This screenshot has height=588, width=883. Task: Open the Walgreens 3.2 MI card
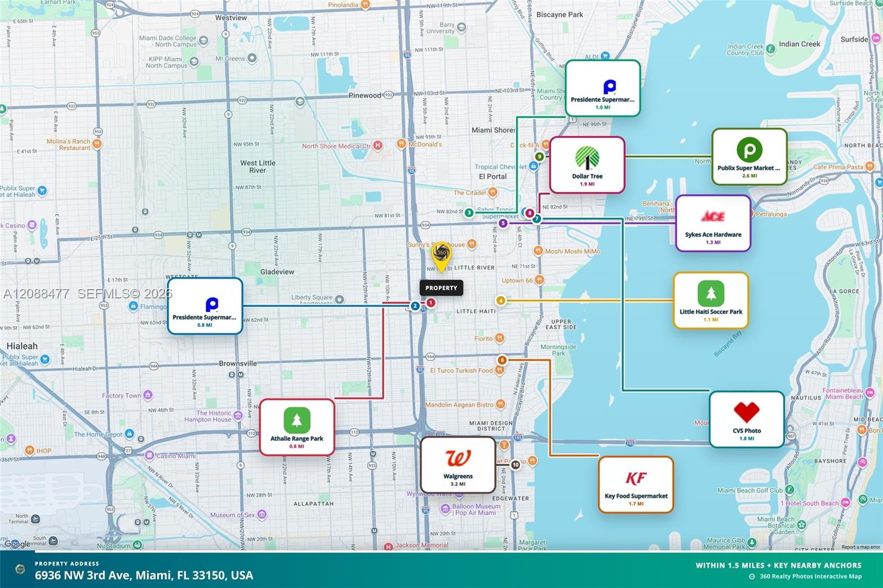pyautogui.click(x=458, y=465)
